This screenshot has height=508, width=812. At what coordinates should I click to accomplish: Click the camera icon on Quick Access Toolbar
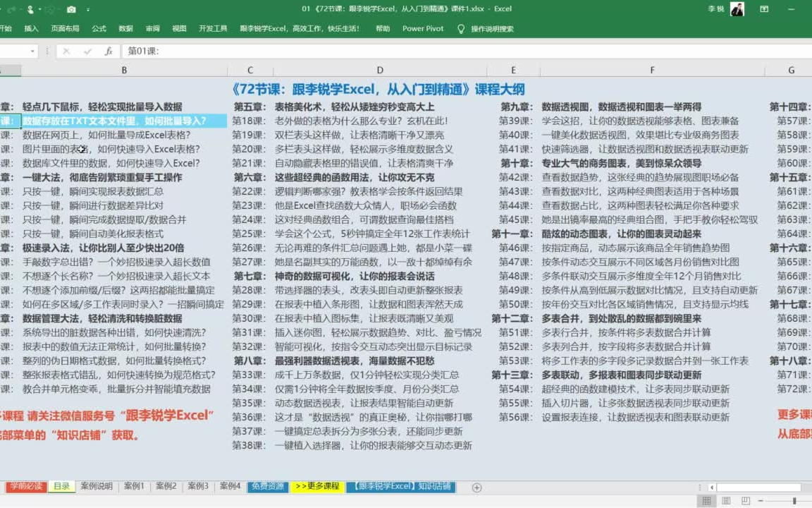click(71, 9)
